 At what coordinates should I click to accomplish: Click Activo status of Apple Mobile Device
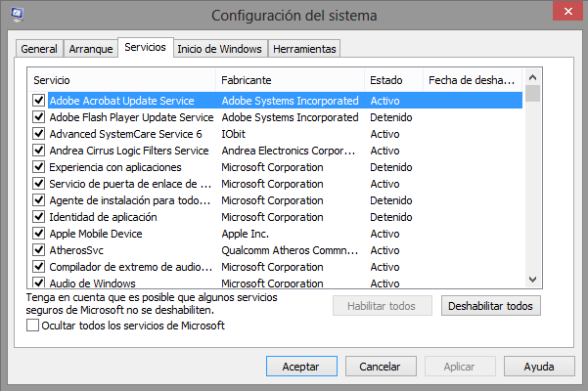click(384, 234)
